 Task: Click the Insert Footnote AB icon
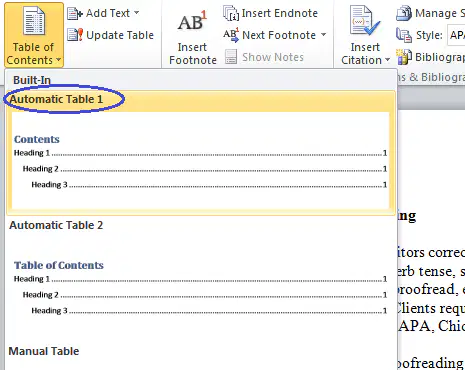(192, 21)
